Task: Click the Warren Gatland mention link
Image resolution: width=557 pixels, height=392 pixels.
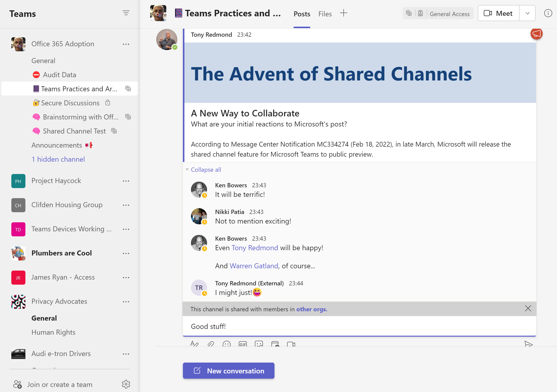Action: click(x=254, y=266)
